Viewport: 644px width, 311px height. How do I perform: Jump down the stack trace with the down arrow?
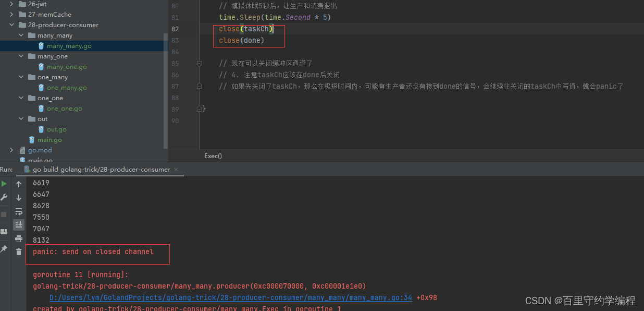click(19, 198)
